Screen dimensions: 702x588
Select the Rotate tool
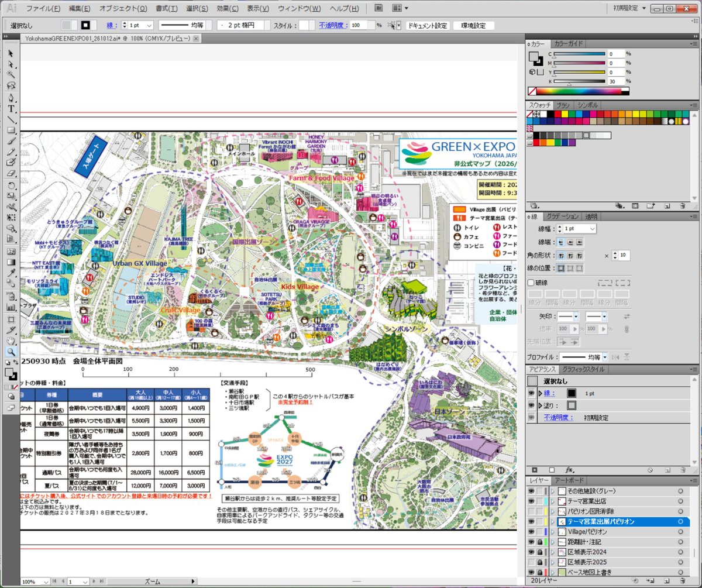point(11,185)
